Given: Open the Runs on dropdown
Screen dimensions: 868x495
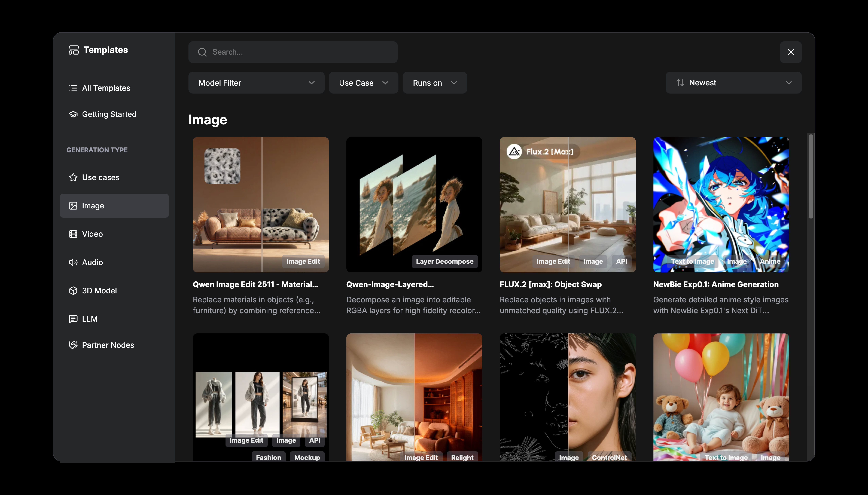Looking at the screenshot, I should [x=435, y=83].
